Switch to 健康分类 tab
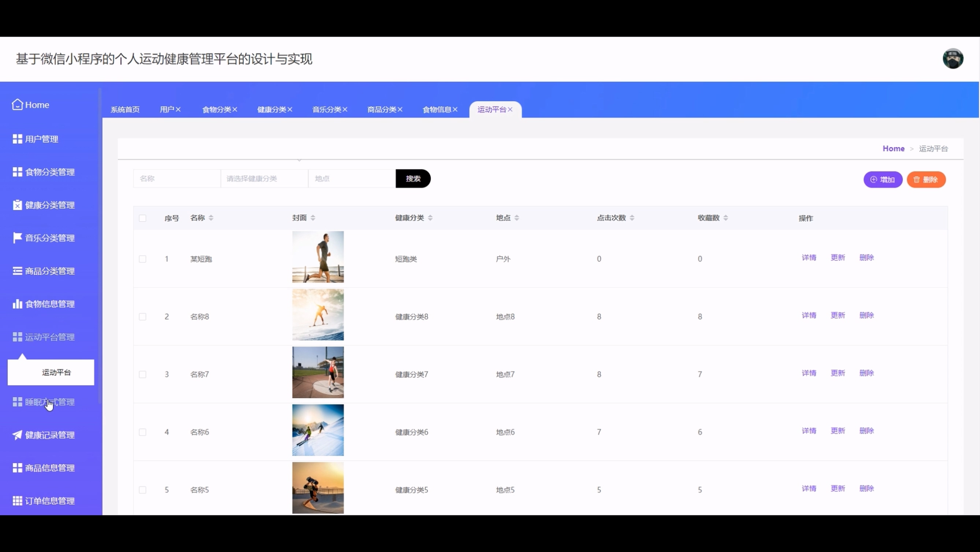The height and width of the screenshot is (552, 980). (x=272, y=109)
